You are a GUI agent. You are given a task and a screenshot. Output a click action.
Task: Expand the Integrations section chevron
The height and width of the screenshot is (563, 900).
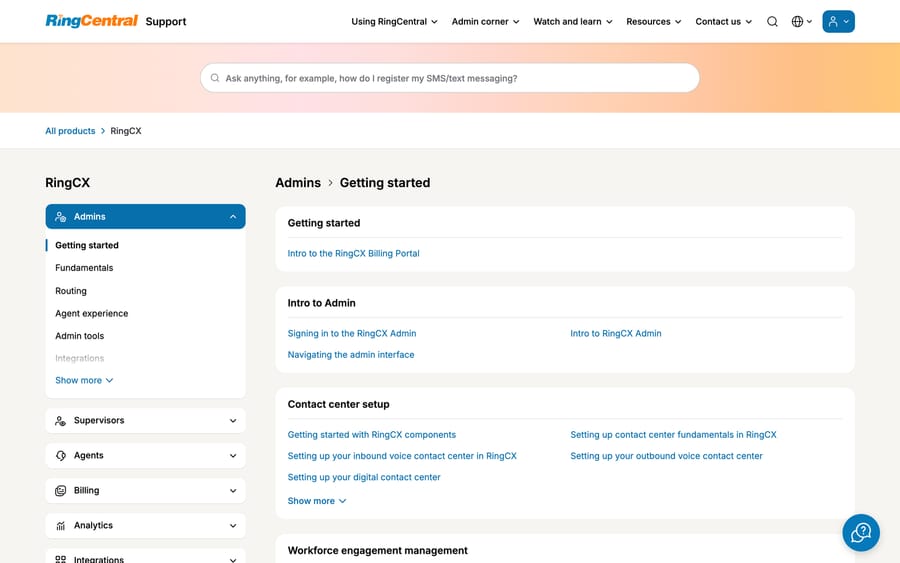point(233,560)
